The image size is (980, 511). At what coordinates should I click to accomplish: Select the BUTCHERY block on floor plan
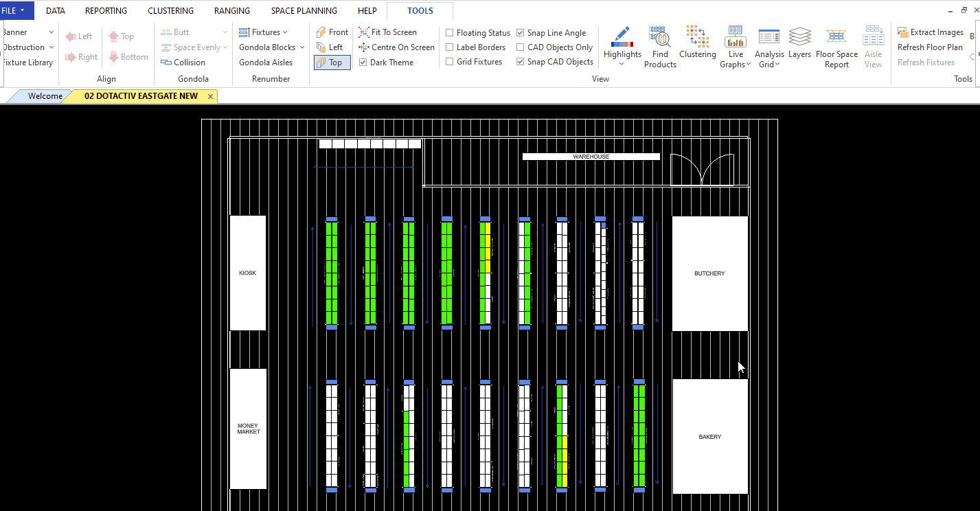[709, 273]
